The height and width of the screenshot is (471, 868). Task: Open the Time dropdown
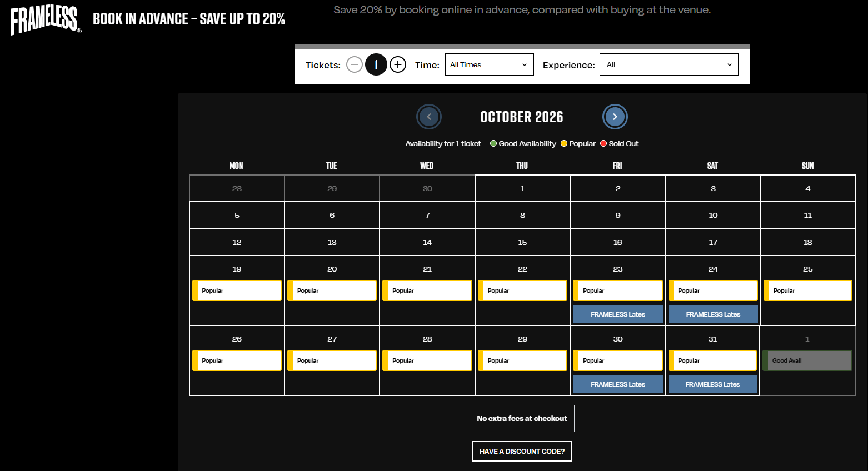click(x=490, y=64)
